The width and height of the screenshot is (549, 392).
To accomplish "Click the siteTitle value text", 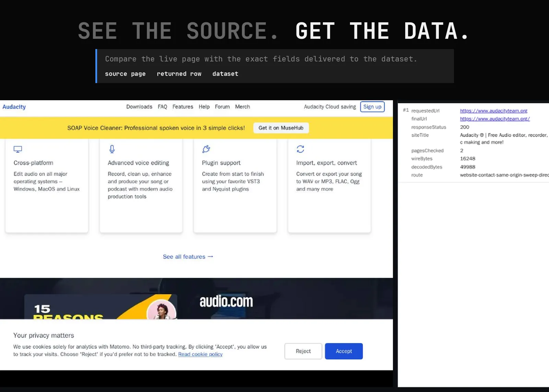I will 504,139.
